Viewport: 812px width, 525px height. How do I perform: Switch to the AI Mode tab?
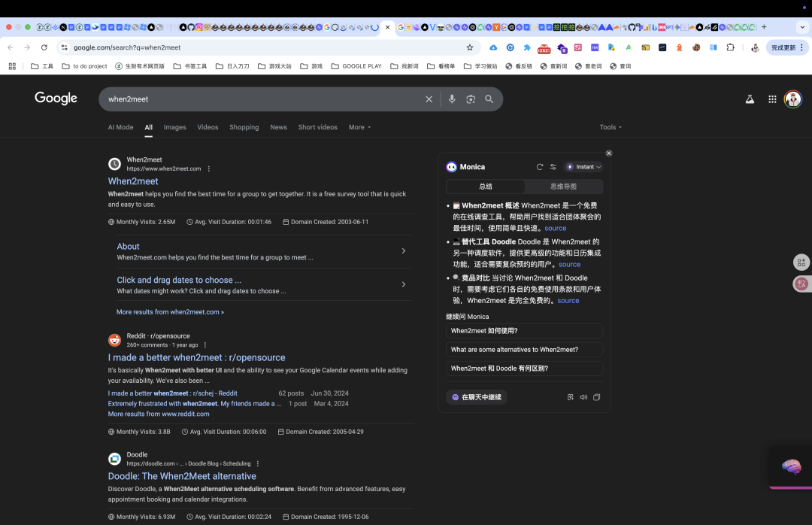[120, 127]
